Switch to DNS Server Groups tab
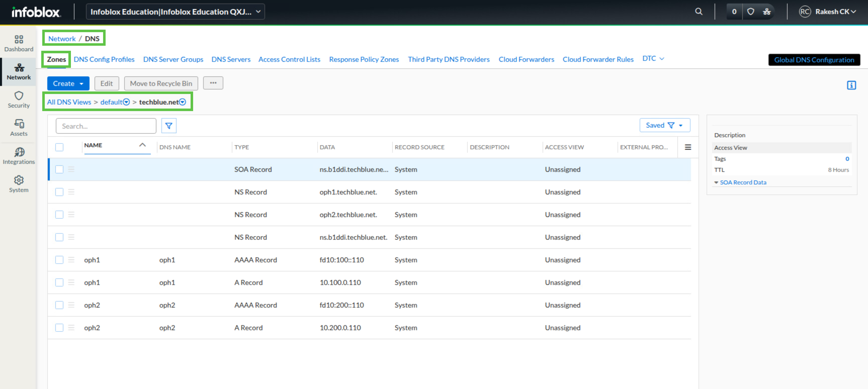Viewport: 868px width, 389px height. [173, 59]
